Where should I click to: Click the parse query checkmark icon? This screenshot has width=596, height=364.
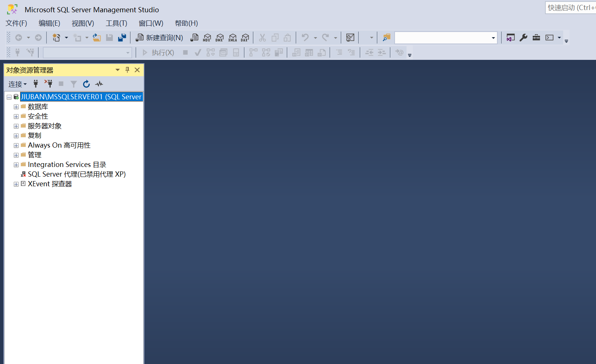click(x=198, y=53)
